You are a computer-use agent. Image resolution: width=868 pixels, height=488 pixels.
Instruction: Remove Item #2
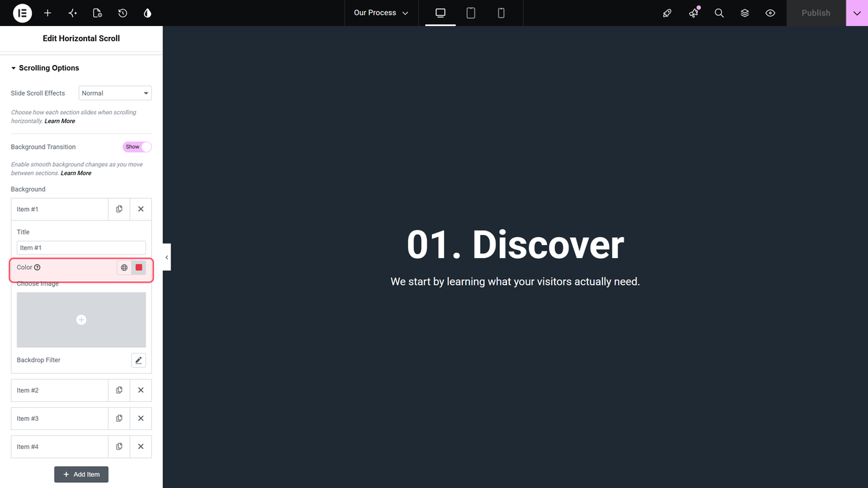[x=141, y=390]
